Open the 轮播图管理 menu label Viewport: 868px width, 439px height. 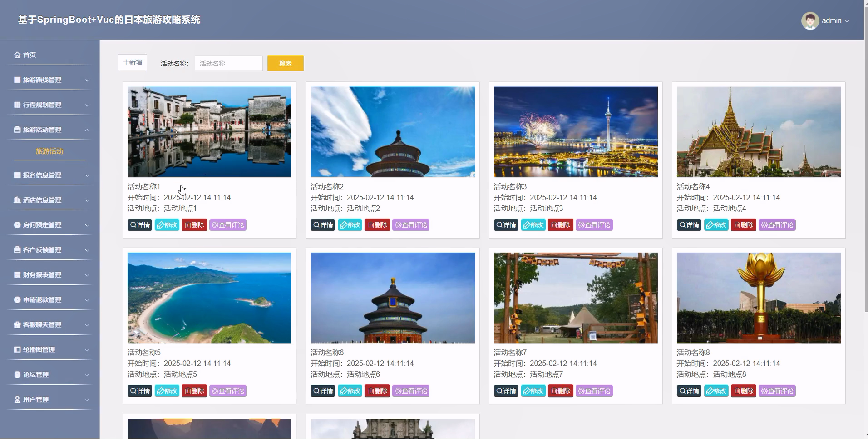[39, 350]
